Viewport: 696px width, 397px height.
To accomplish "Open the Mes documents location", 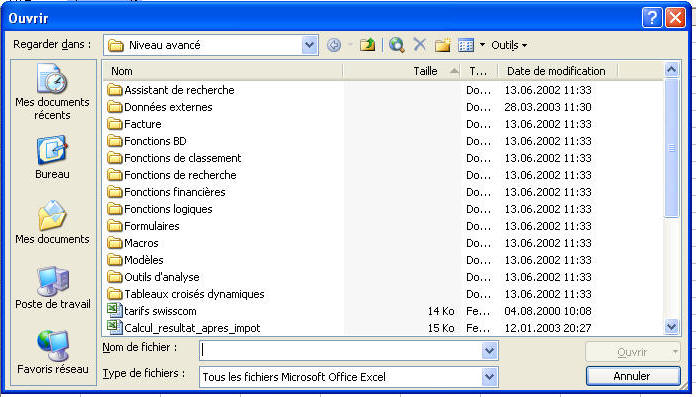I will [x=52, y=222].
